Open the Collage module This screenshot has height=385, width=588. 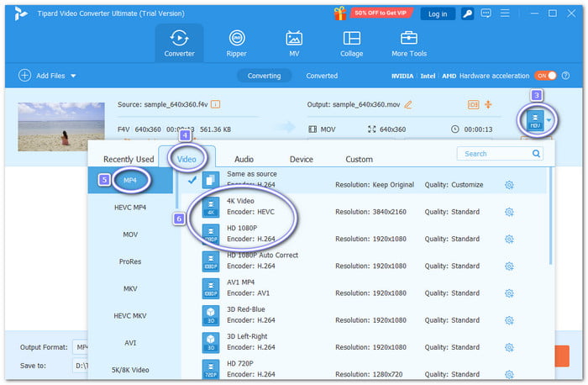point(351,43)
